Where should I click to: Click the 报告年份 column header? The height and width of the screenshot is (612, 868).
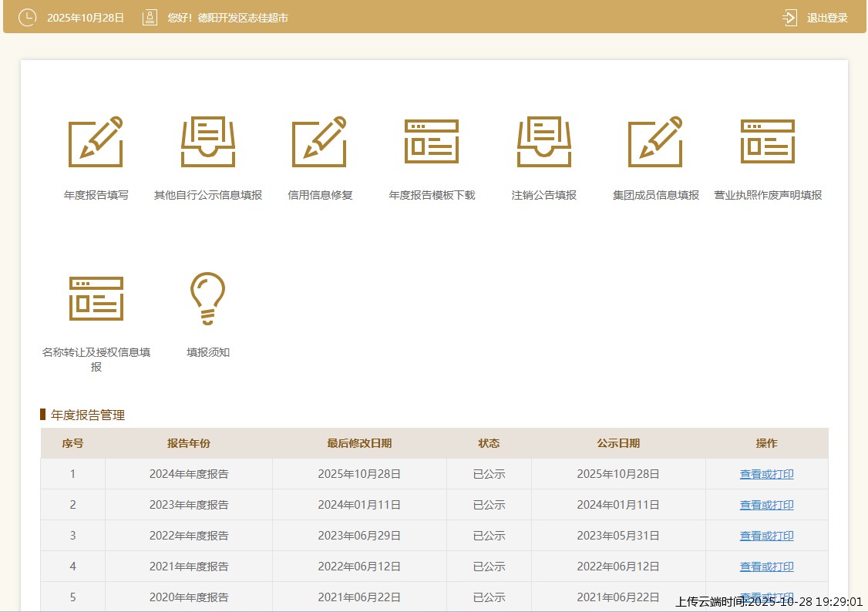click(188, 443)
